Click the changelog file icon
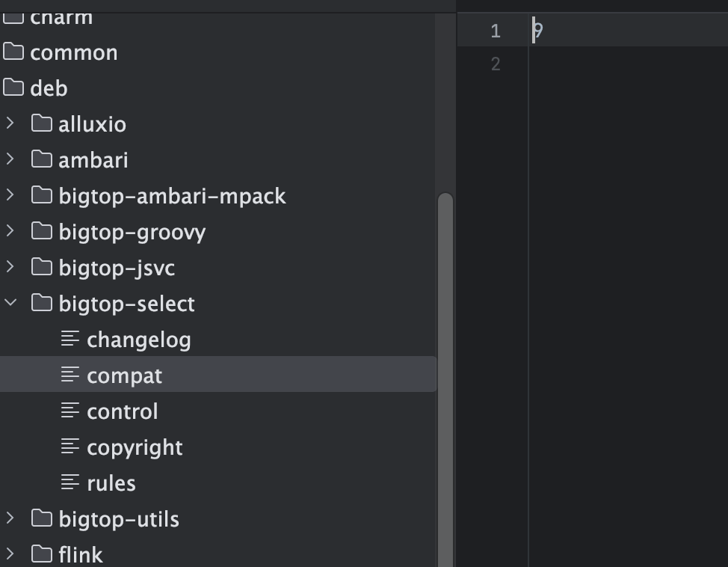Viewport: 728px width, 567px height. pyautogui.click(x=70, y=339)
